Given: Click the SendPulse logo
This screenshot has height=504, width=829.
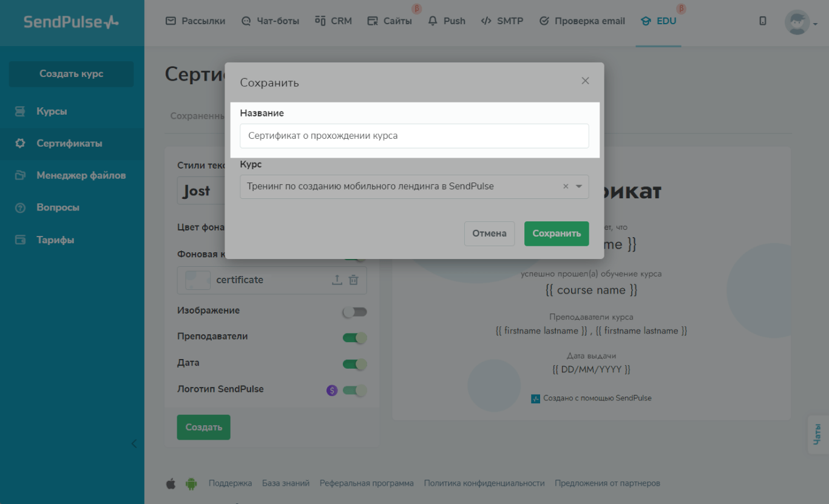Looking at the screenshot, I should pyautogui.click(x=71, y=22).
